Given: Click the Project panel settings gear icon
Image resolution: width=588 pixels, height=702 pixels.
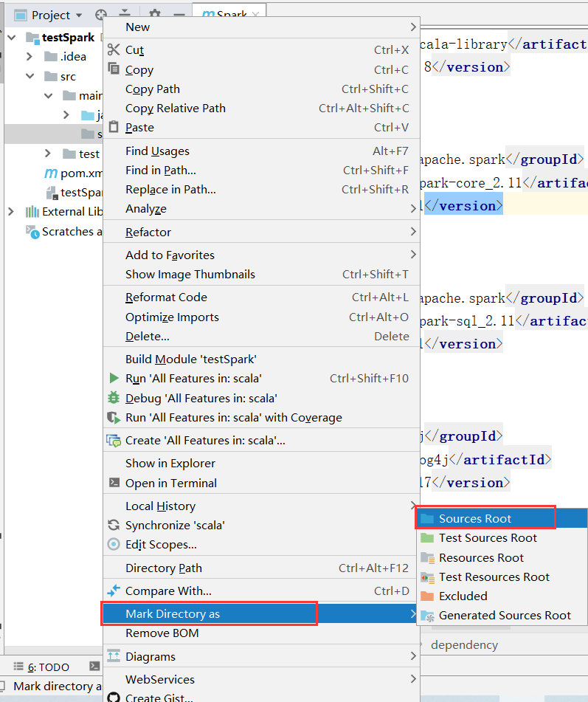Looking at the screenshot, I should tap(154, 14).
